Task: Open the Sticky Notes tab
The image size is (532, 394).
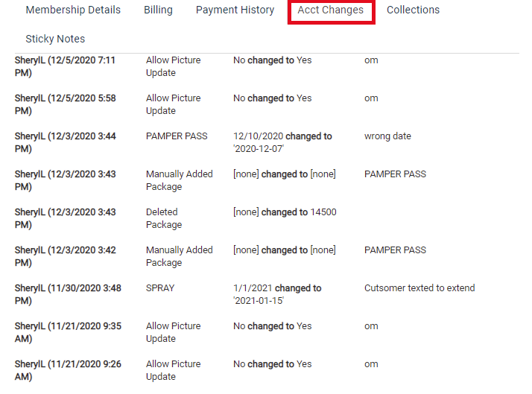Action: 55,39
